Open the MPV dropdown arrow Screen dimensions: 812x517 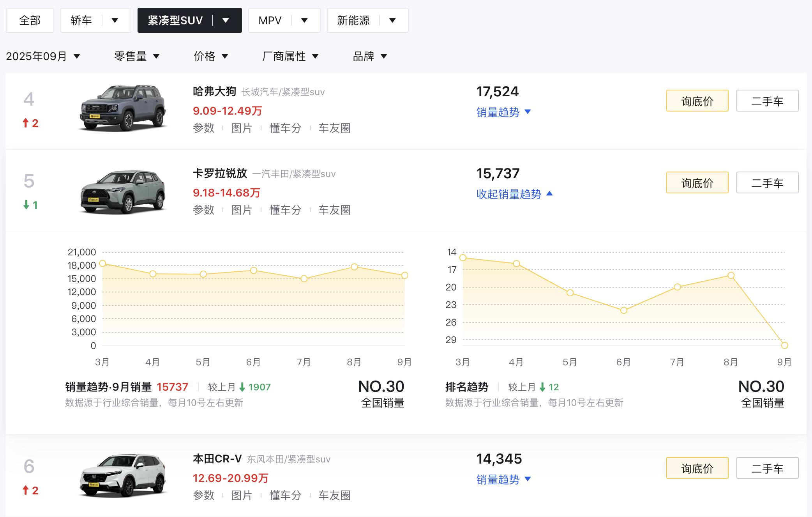tap(305, 20)
